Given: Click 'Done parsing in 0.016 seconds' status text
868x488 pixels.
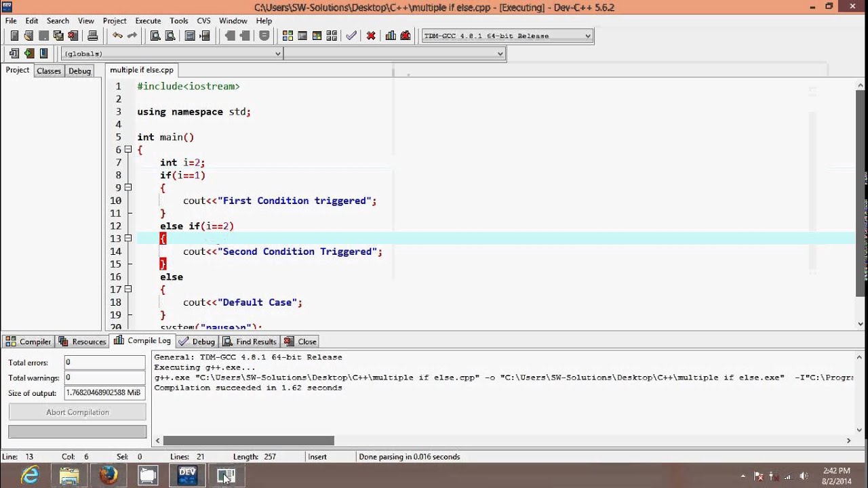Looking at the screenshot, I should [409, 457].
